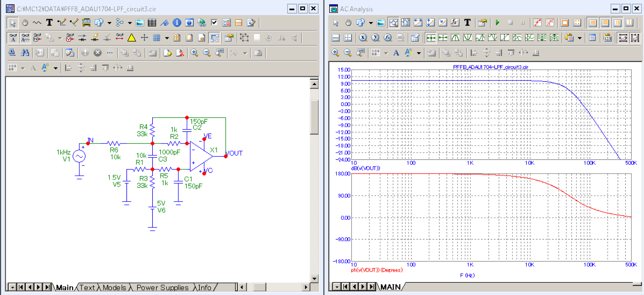644x295 pixels.
Task: Click schematic horizontal scrollbar thumb
Action: [x=260, y=287]
